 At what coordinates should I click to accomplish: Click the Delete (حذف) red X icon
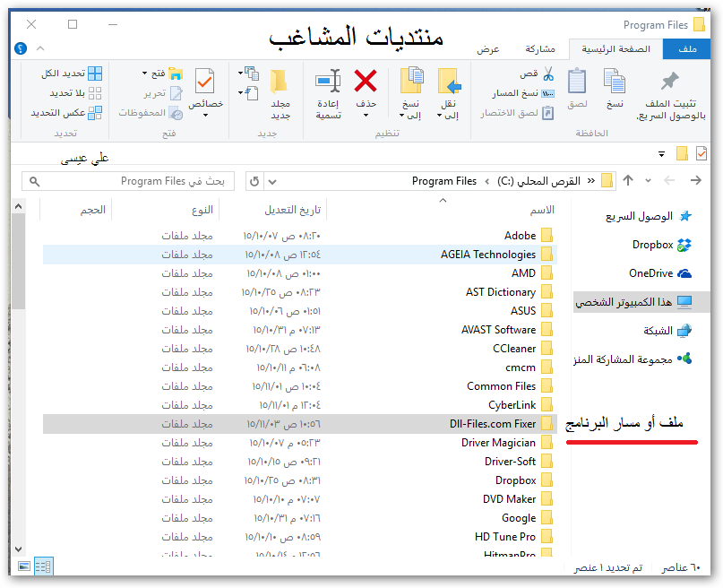pyautogui.click(x=366, y=82)
